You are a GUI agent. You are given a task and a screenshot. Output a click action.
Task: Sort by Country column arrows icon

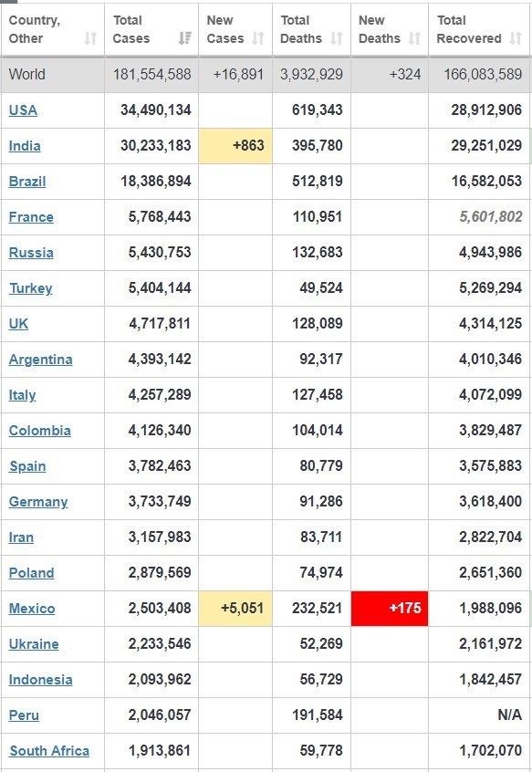pyautogui.click(x=90, y=38)
